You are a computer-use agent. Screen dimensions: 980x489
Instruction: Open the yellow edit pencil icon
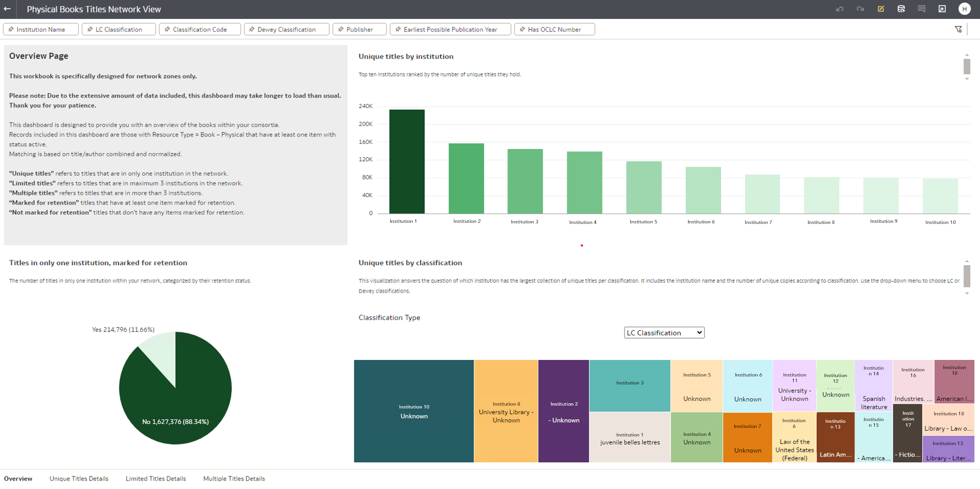pyautogui.click(x=881, y=9)
